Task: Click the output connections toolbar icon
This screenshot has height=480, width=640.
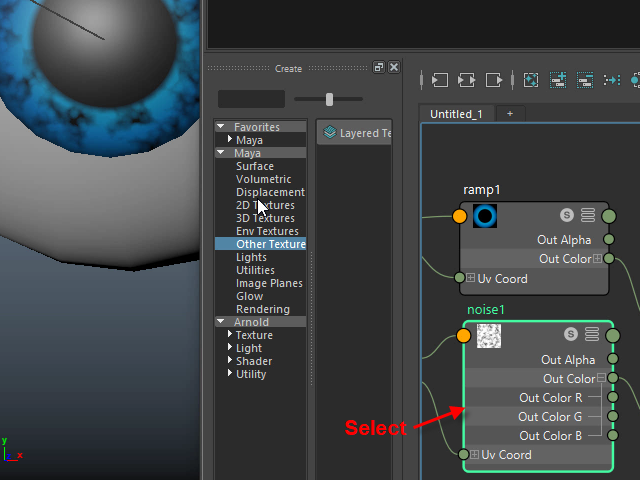Action: pyautogui.click(x=494, y=80)
